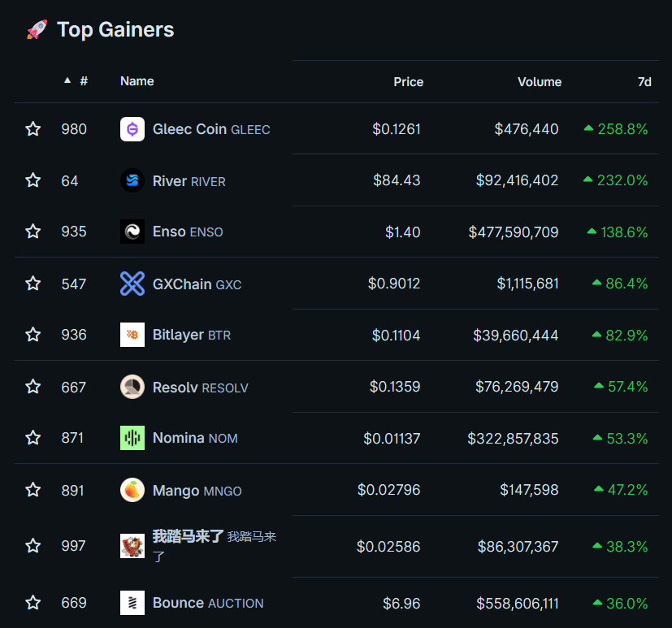Click the 258.8% weekly gain

pyautogui.click(x=616, y=129)
